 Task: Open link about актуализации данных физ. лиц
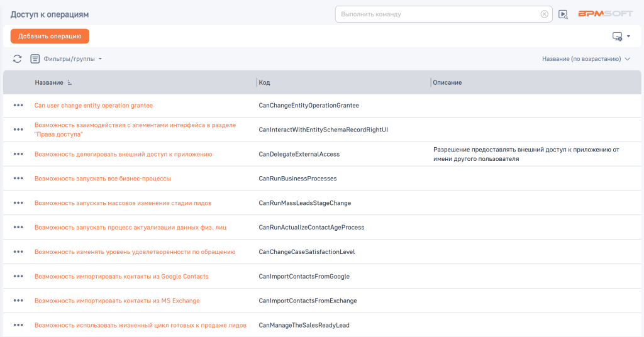click(130, 228)
